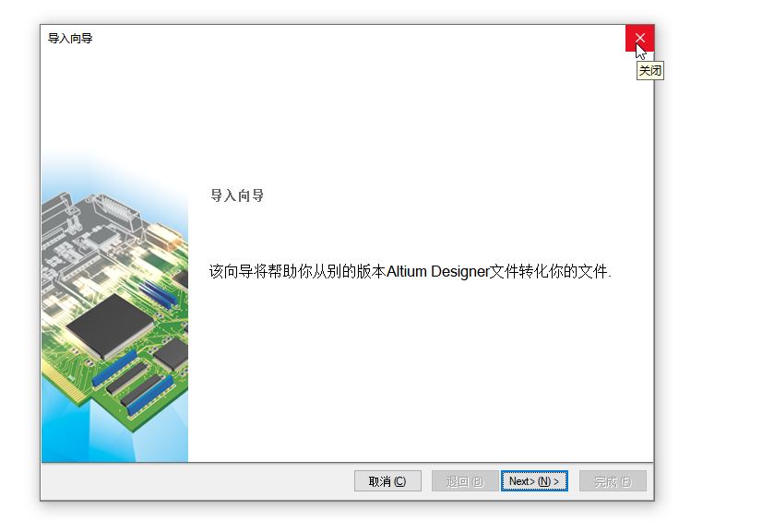Click the Altium Designer description sentence
This screenshot has width=774, height=532.
click(x=411, y=271)
